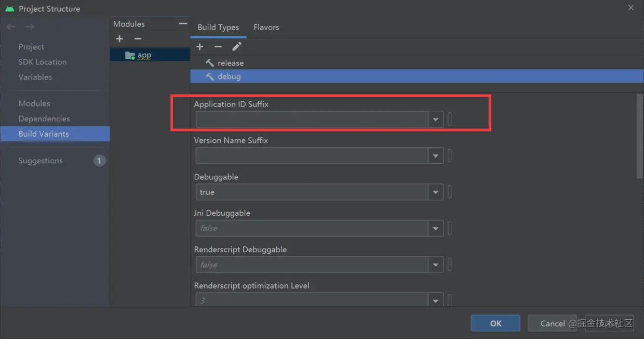Click the Renderscript optimization Level field
The height and width of the screenshot is (339, 644).
pos(312,300)
